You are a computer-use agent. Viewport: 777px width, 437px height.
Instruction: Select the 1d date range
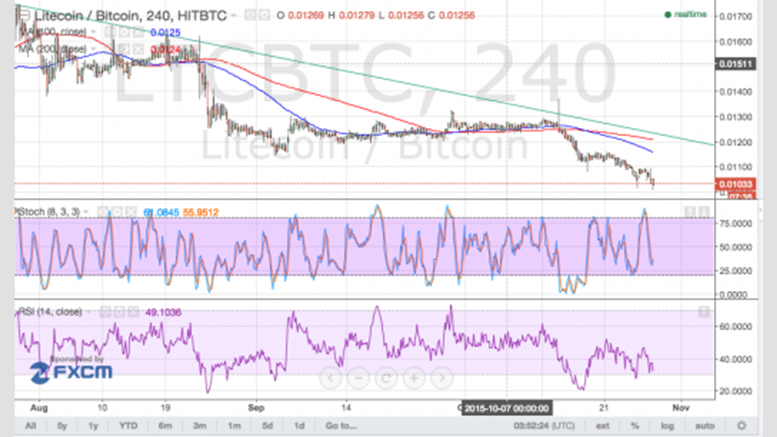pyautogui.click(x=299, y=426)
